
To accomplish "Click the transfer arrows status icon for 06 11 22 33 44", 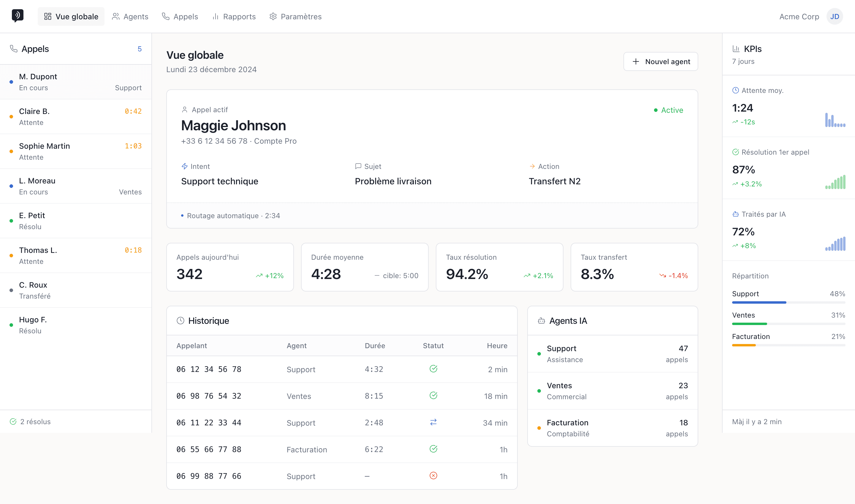I will click(x=433, y=422).
